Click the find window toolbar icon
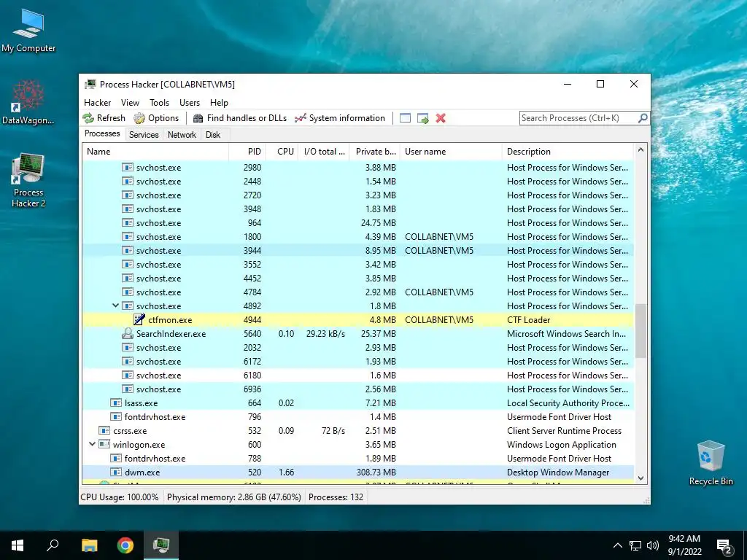The width and height of the screenshot is (747, 560). tap(405, 118)
